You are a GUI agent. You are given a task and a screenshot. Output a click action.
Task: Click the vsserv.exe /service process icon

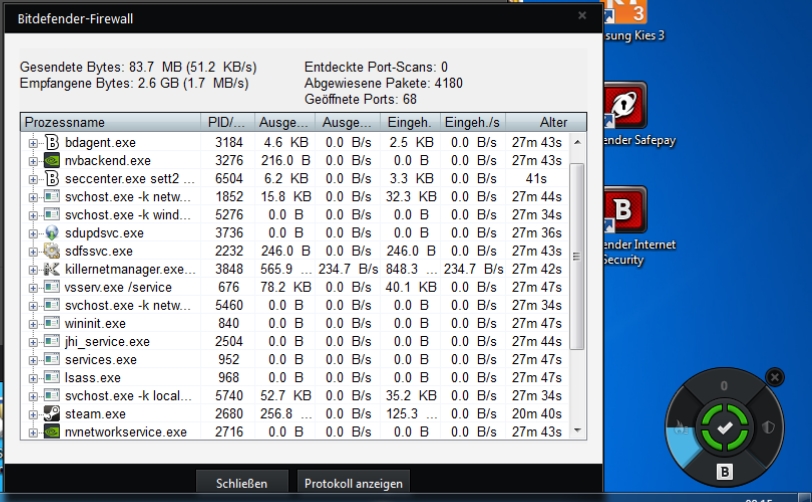52,287
